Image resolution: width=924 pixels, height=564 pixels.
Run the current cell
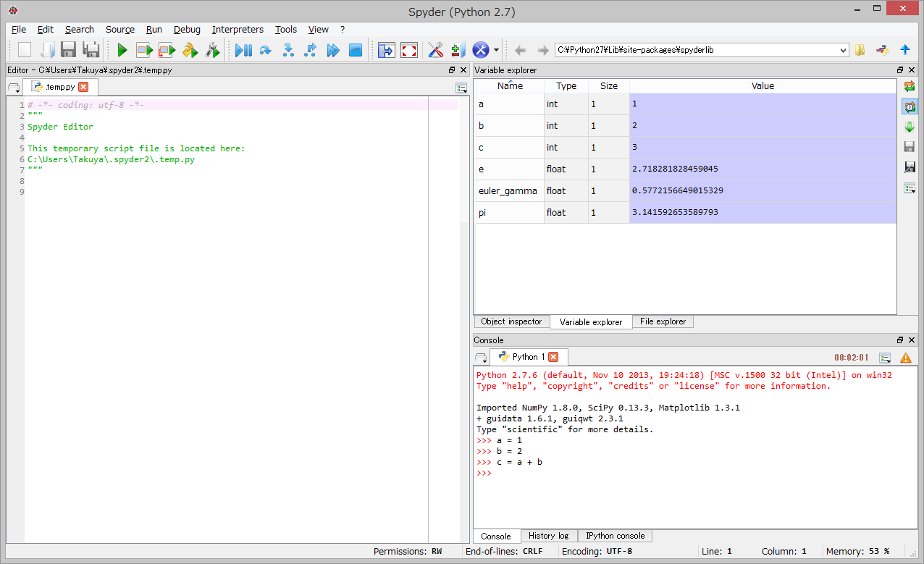click(145, 50)
